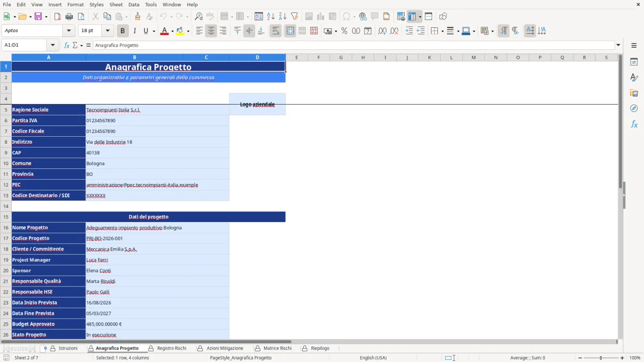Click the zoom slider in status bar
The width and height of the screenshot is (644, 362).
tap(601, 358)
